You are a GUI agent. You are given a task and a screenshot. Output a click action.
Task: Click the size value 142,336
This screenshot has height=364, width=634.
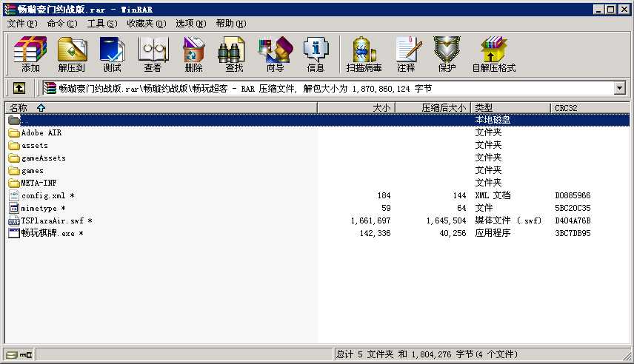click(x=376, y=233)
